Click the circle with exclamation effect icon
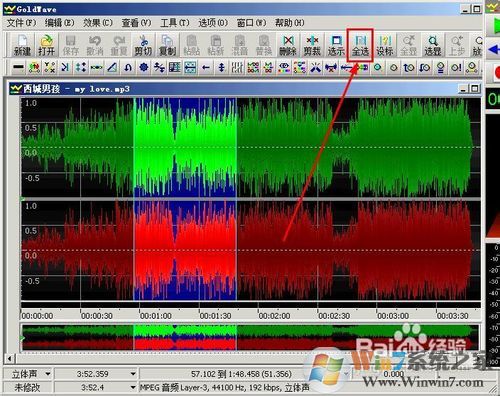Viewport: 500px width, 396px height. pyautogui.click(x=456, y=67)
